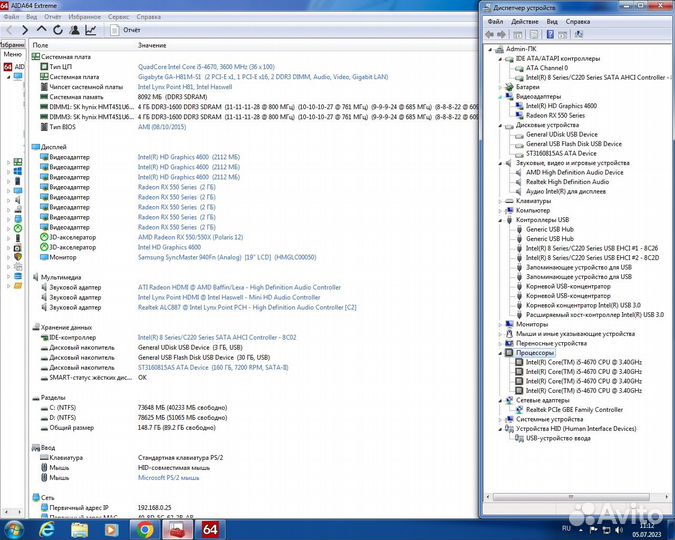Viewport: 675px width, 540px height.
Task: Open Internet Explorer from the taskbar
Action: [46, 529]
